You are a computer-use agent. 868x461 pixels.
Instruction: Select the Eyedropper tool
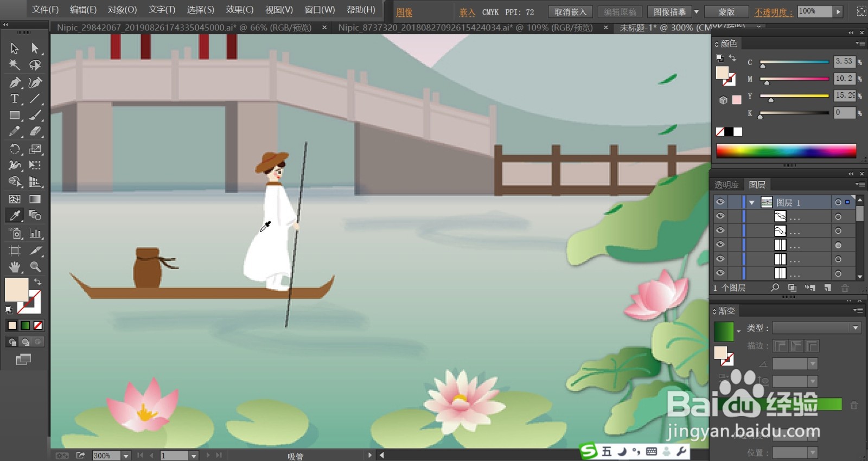(x=15, y=215)
